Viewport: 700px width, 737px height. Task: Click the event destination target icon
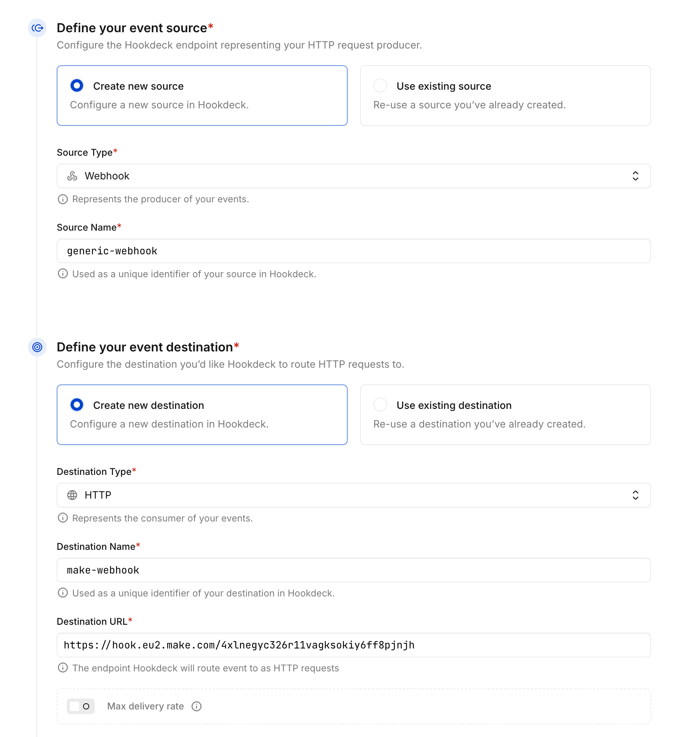pos(37,347)
